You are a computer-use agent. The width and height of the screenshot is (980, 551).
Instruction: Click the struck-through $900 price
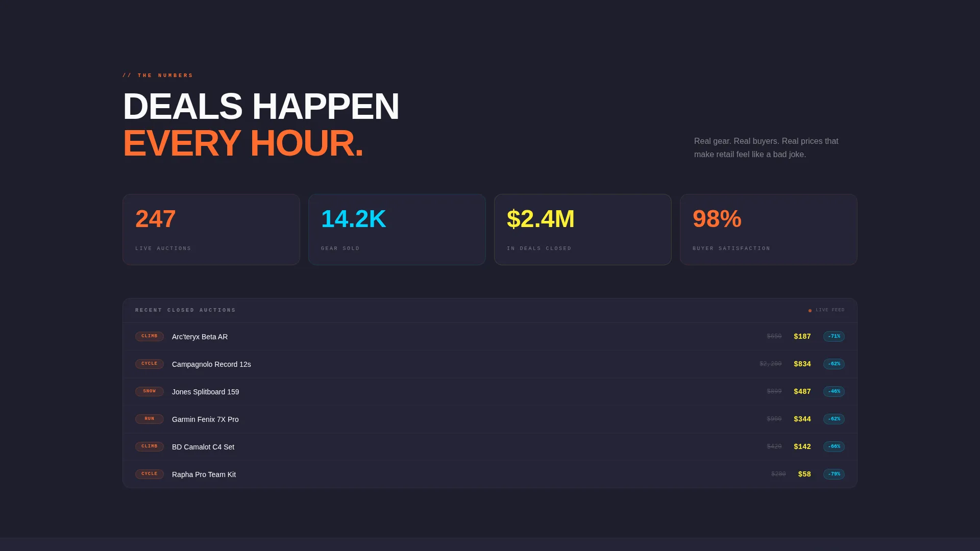[774, 419]
